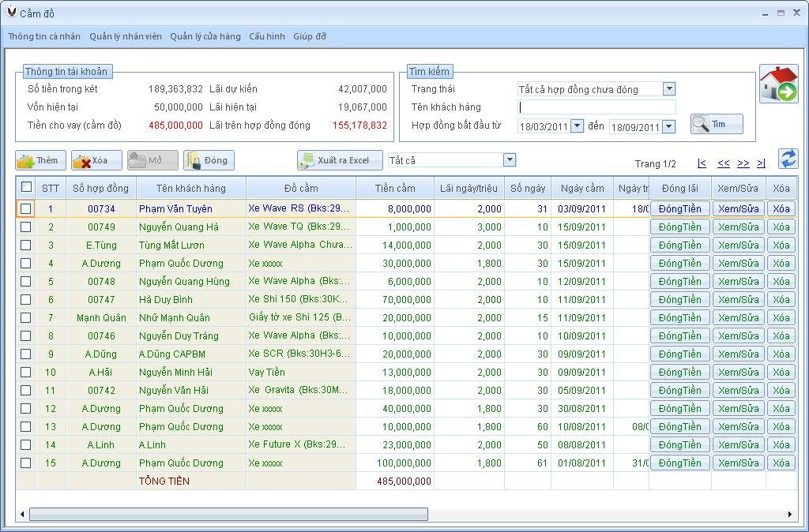Click the Xe Gravita item cell
The image size is (809, 532).
(x=301, y=390)
